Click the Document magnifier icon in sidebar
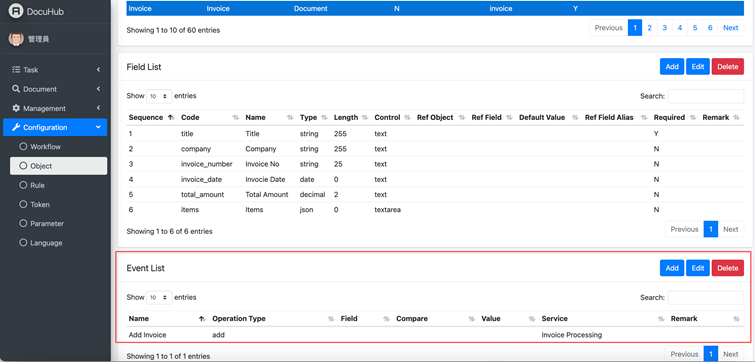 (x=16, y=89)
